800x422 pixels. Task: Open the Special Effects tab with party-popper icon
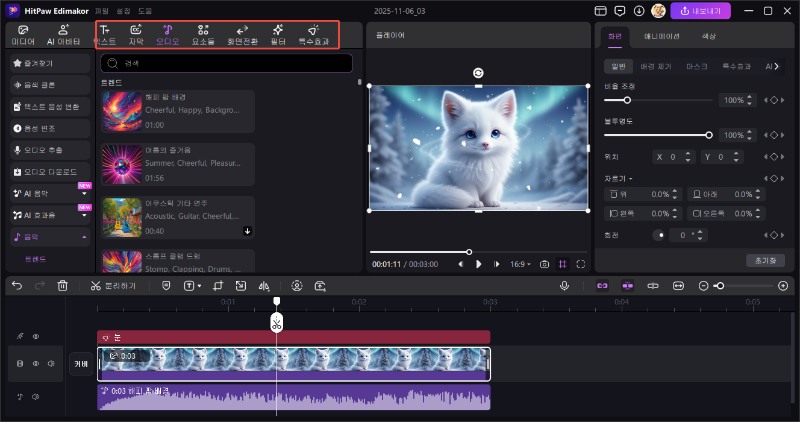(314, 35)
